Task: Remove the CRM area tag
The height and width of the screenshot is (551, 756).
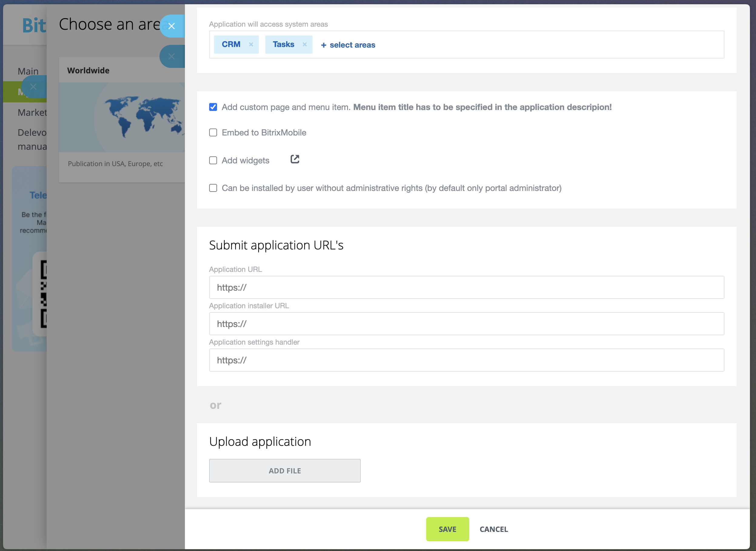Action: pyautogui.click(x=251, y=44)
